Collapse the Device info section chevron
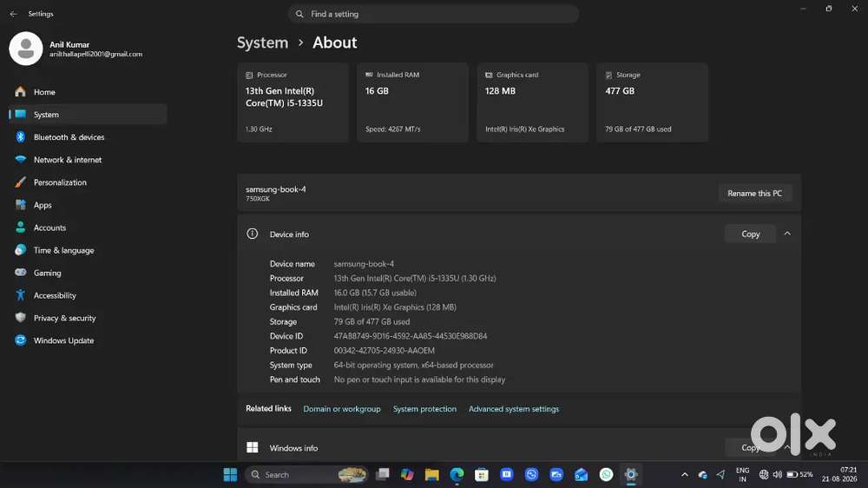Image resolution: width=868 pixels, height=488 pixels. click(x=787, y=234)
